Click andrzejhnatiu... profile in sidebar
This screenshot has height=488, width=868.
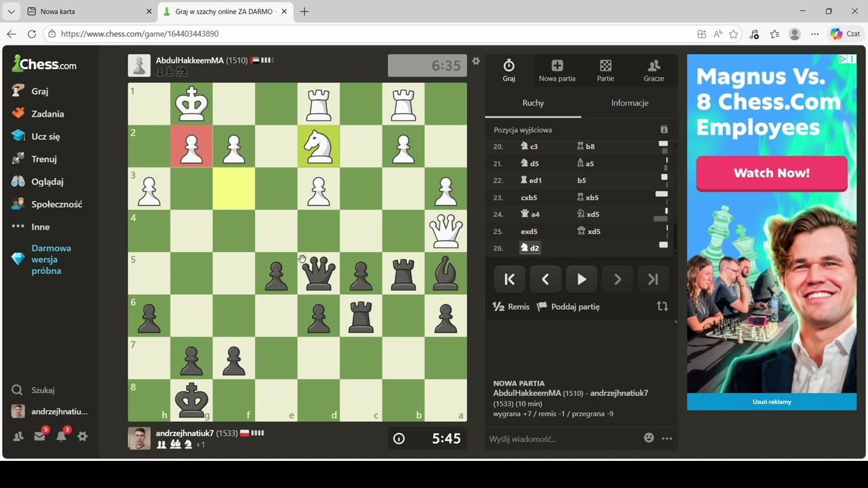[50, 411]
